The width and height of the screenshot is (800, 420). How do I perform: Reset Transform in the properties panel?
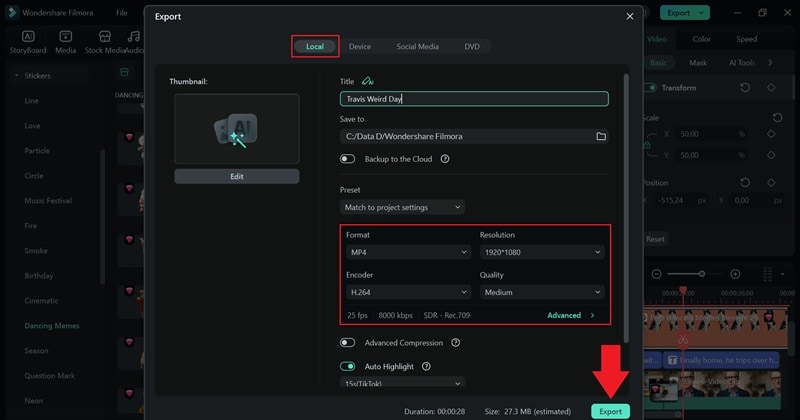(745, 88)
